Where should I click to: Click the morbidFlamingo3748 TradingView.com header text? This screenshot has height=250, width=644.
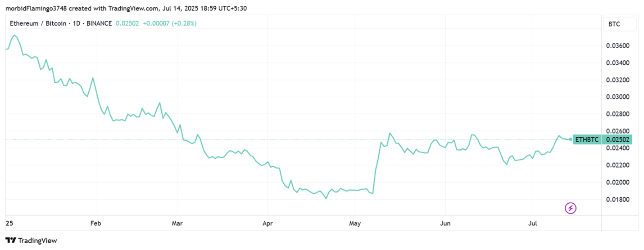[126, 8]
